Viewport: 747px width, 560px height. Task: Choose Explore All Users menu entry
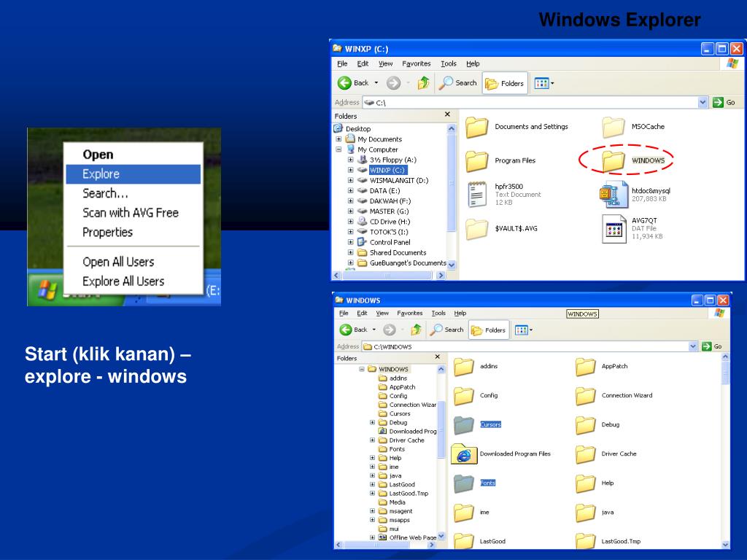coord(133,281)
